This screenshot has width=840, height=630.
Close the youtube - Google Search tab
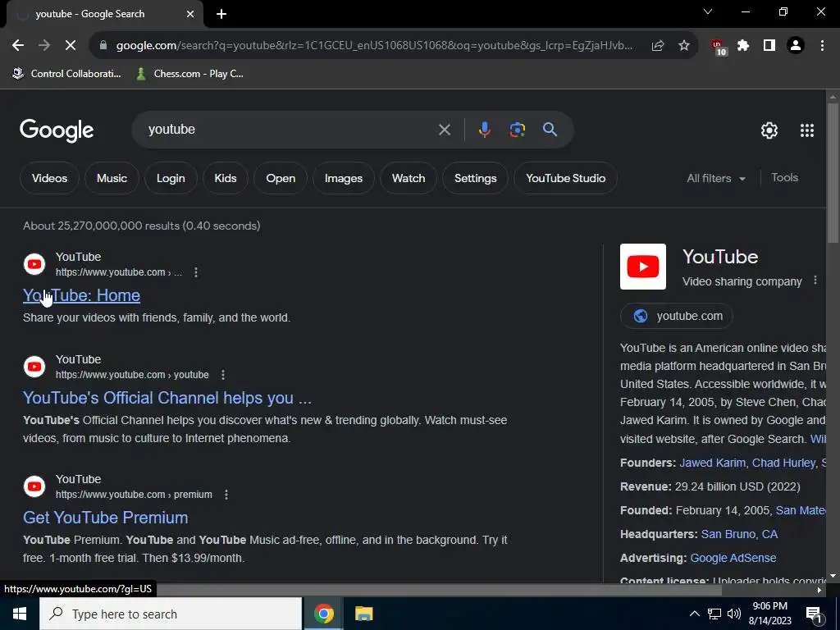tap(190, 14)
